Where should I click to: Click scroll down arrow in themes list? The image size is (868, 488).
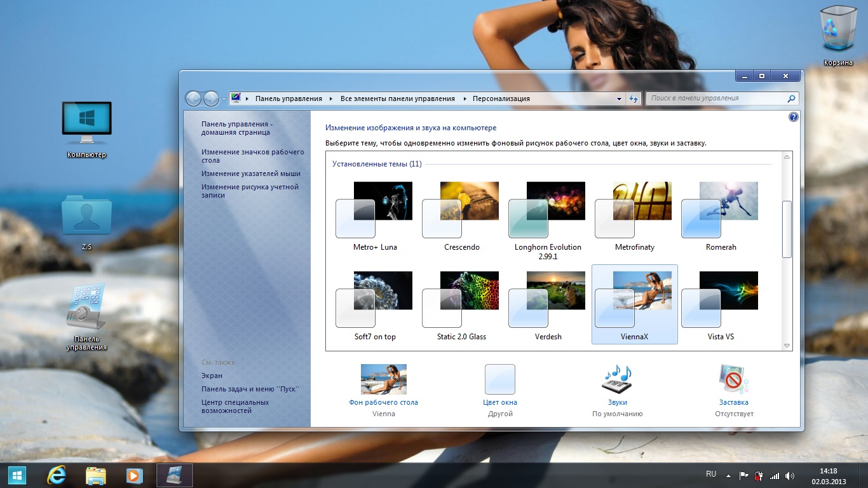[787, 346]
